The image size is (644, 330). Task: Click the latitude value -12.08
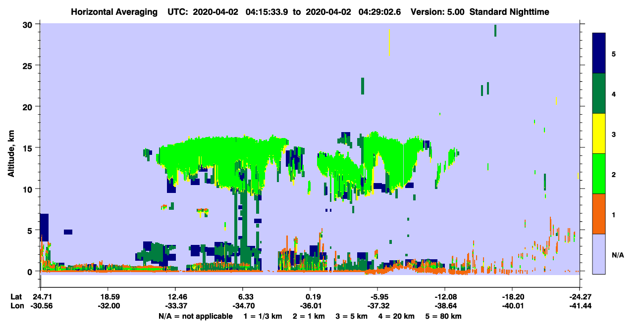click(x=445, y=297)
